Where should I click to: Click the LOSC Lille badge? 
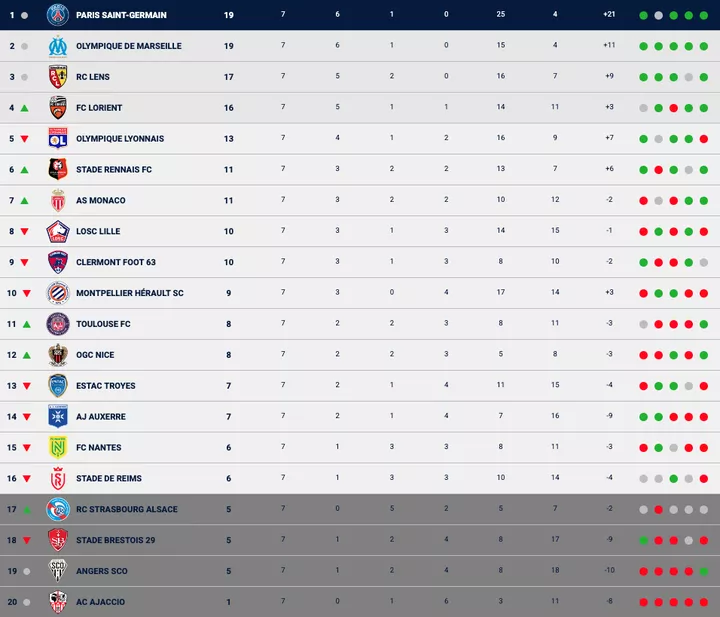pyautogui.click(x=57, y=232)
